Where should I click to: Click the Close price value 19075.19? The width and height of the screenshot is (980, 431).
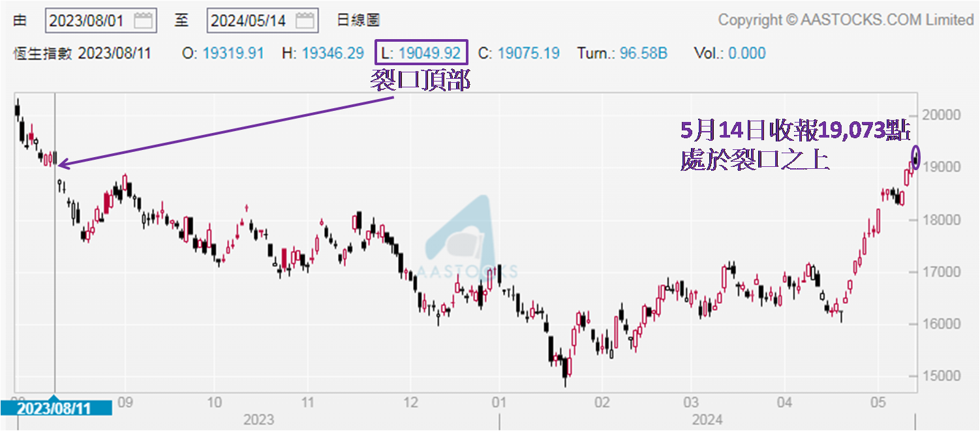tap(528, 53)
